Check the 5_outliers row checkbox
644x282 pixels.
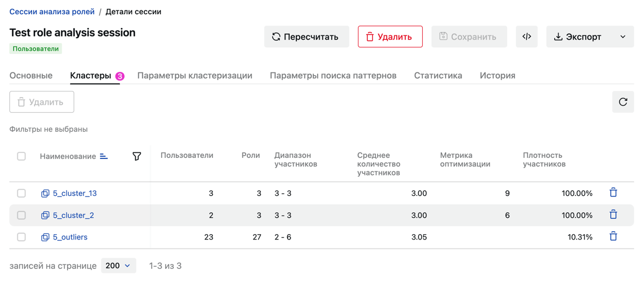click(21, 237)
